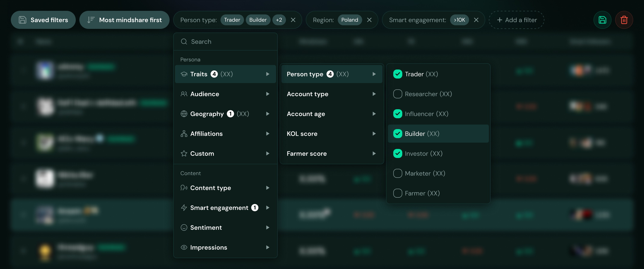Expand the Content type submenu arrow
Viewport: 644px width, 269px height.
coord(268,188)
